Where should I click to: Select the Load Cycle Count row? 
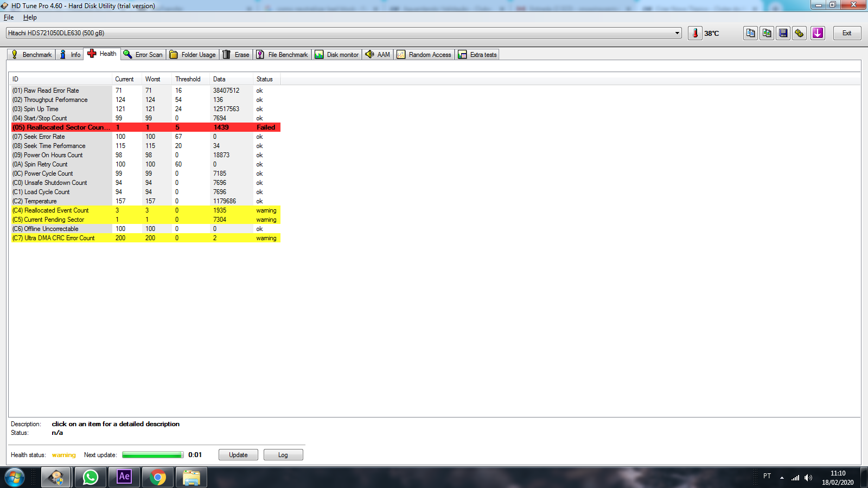tap(146, 192)
